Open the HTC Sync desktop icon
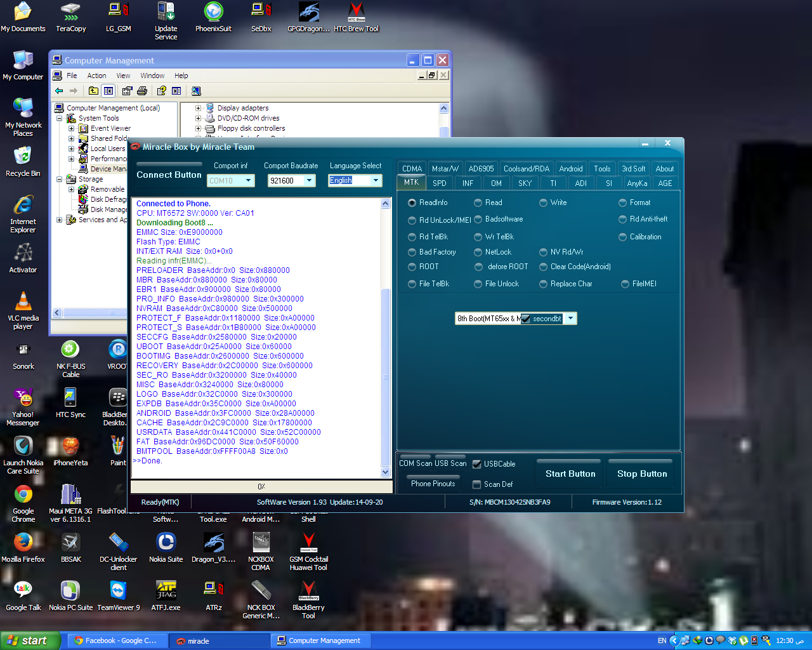The width and height of the screenshot is (812, 650). [70, 403]
